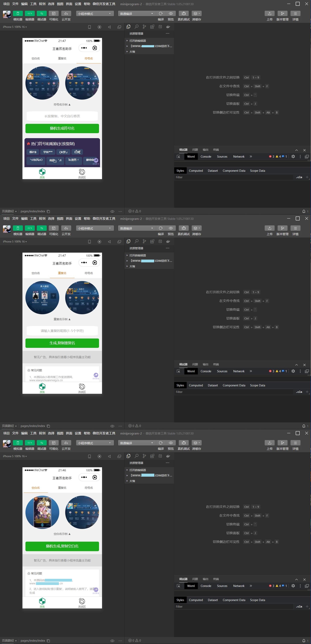The height and width of the screenshot is (644, 311).
Task: Toggle the 调试器 panel button above the 空白名 simulator
Action: point(42,443)
